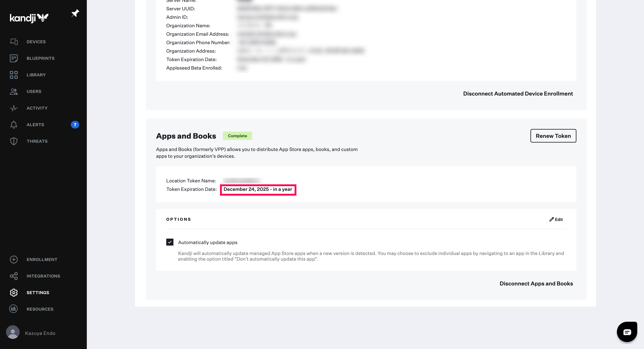
Task: Click the Kazuya Endo avatar icon
Action: [x=13, y=332]
